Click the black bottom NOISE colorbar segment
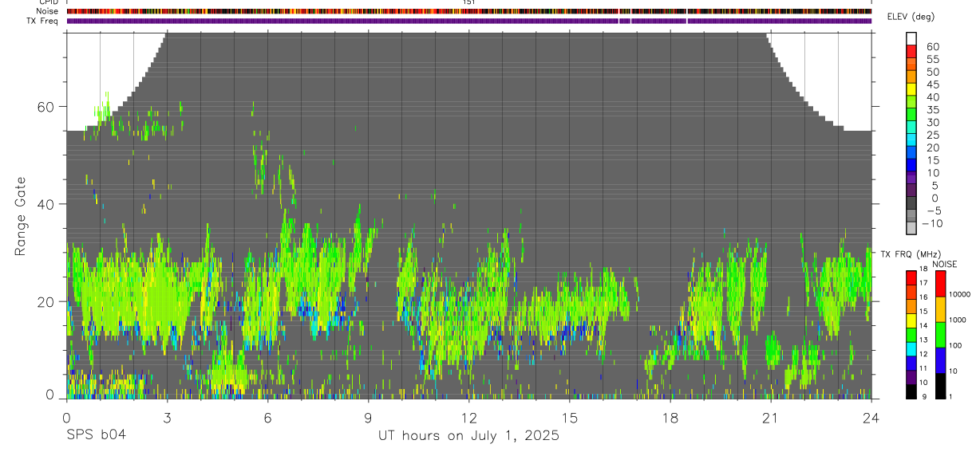Image resolution: width=980 pixels, height=452 pixels. pos(940,386)
